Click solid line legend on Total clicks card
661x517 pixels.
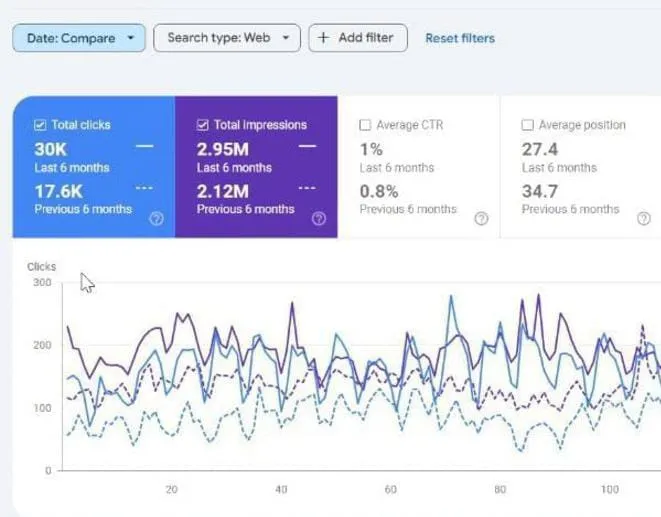tap(145, 146)
